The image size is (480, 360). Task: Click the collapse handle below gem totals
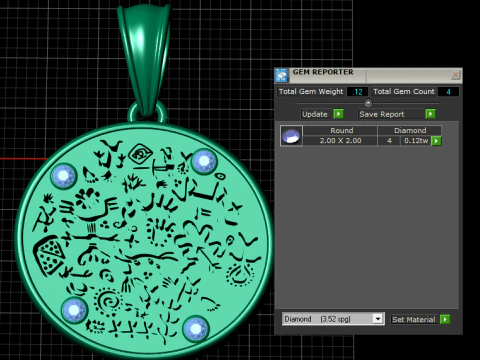(368, 103)
